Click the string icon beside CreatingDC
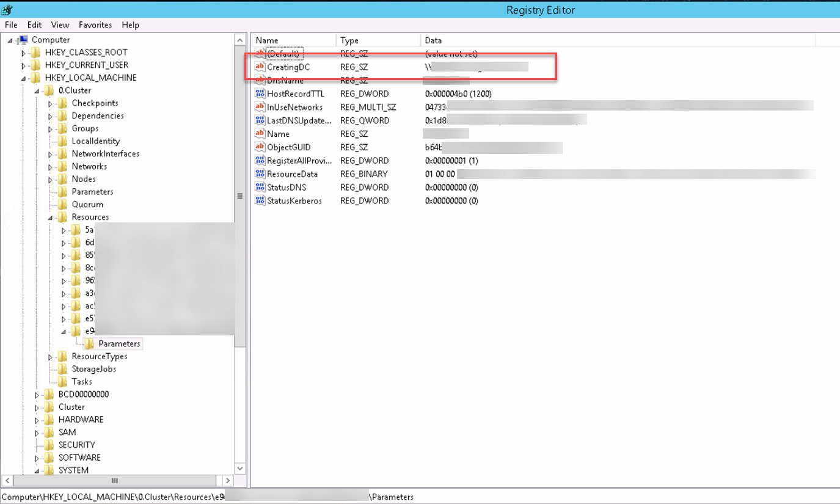Screen dimensions: 840x504 coord(258,67)
